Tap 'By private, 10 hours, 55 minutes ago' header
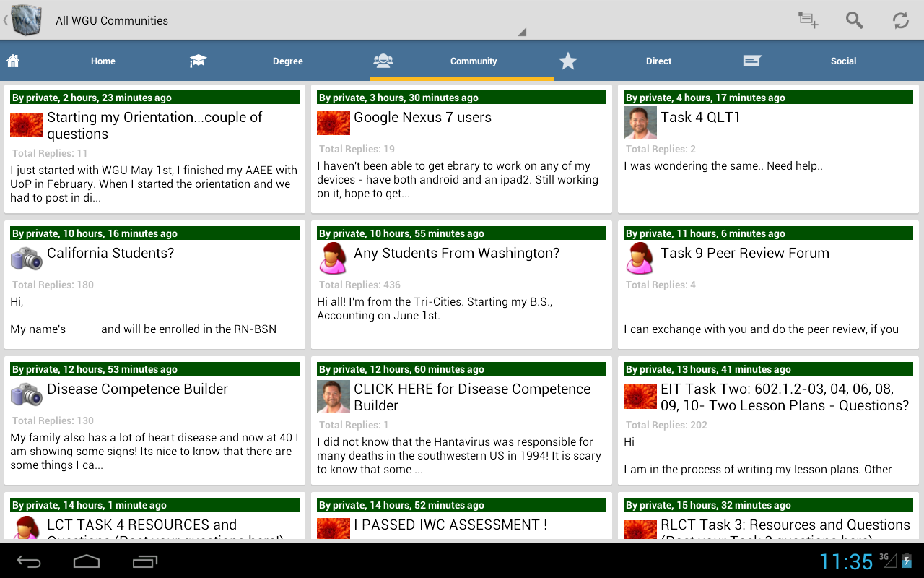This screenshot has width=924, height=578. pos(461,233)
